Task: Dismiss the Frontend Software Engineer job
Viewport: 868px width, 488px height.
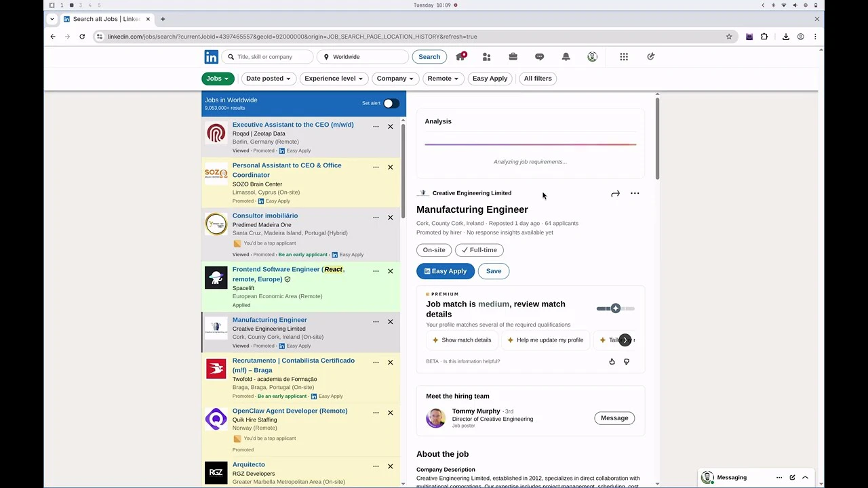Action: [391, 271]
